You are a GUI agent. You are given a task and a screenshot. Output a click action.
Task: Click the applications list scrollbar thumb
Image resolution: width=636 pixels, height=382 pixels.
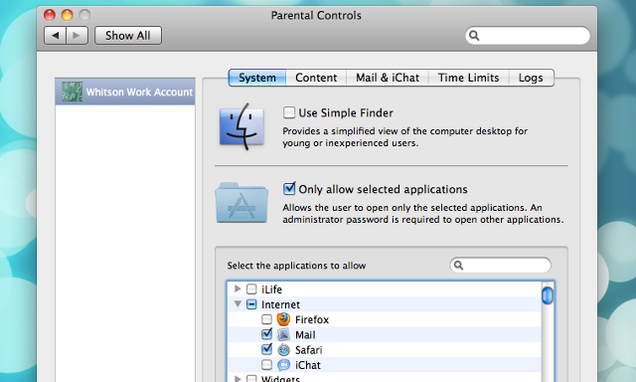pos(547,295)
